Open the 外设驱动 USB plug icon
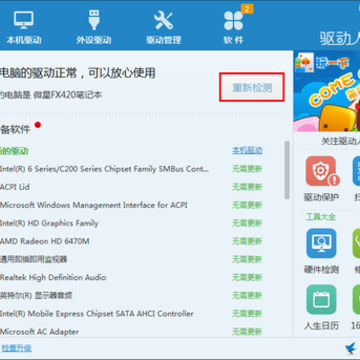 click(x=94, y=28)
